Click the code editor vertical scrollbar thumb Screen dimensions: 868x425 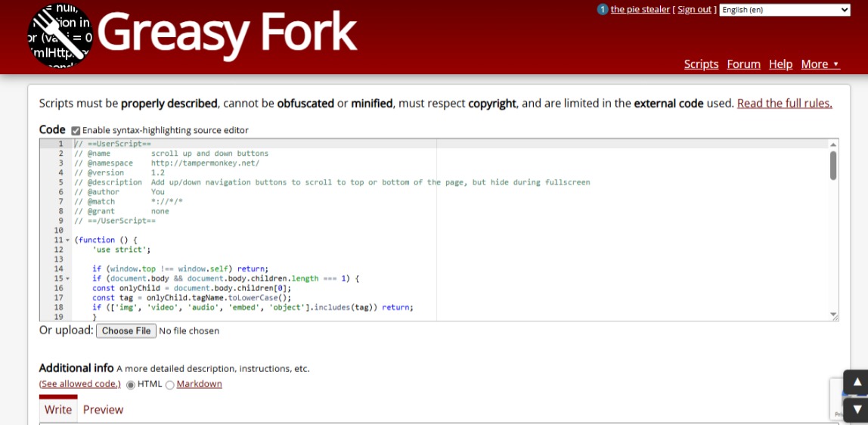point(833,165)
